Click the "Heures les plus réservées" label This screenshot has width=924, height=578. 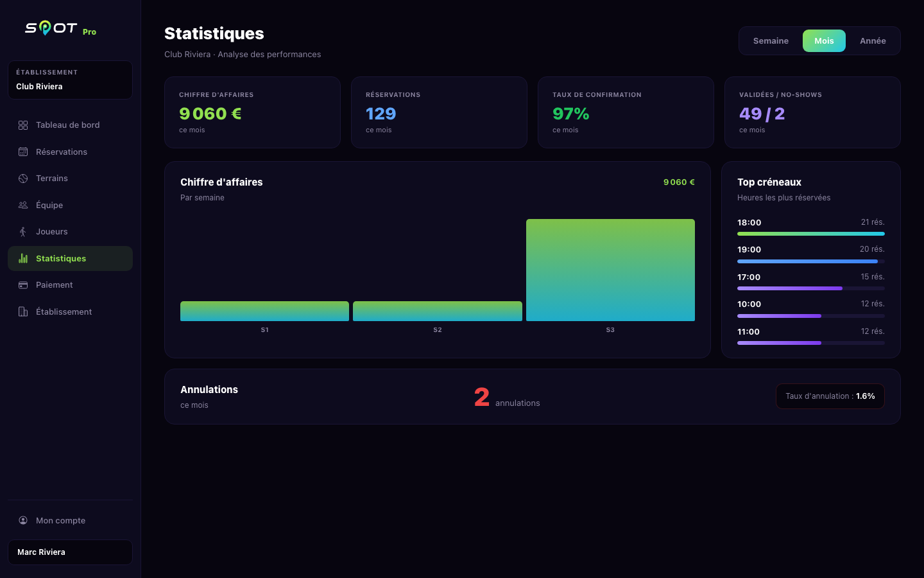pyautogui.click(x=783, y=198)
